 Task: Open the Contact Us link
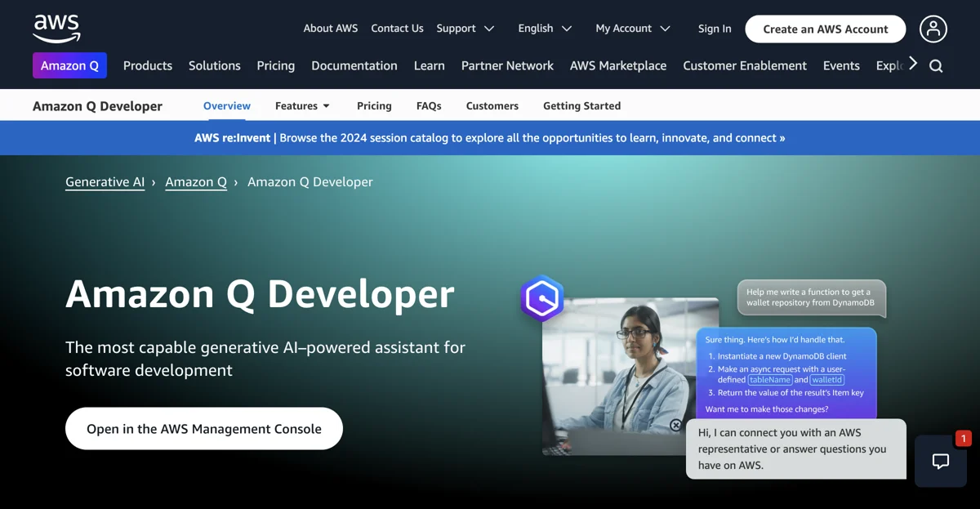pos(397,28)
